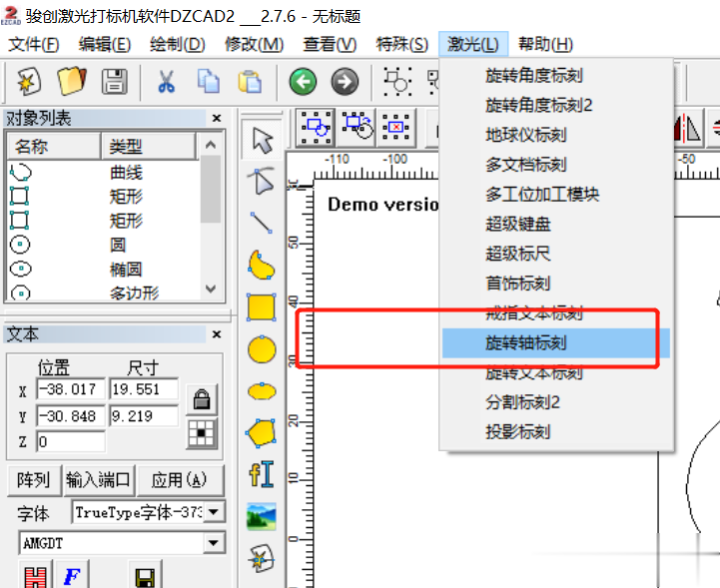
Task: Click the delete selected objects icon
Action: click(x=395, y=127)
